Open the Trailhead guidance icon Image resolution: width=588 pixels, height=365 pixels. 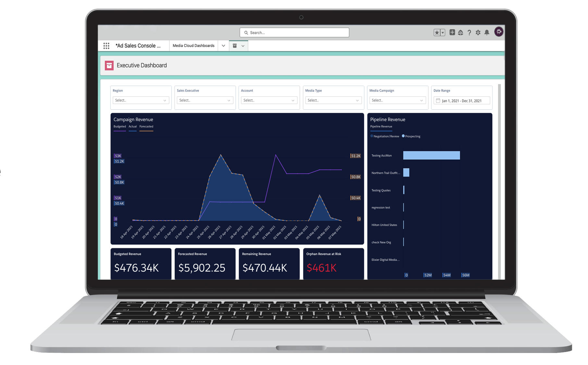pyautogui.click(x=460, y=32)
